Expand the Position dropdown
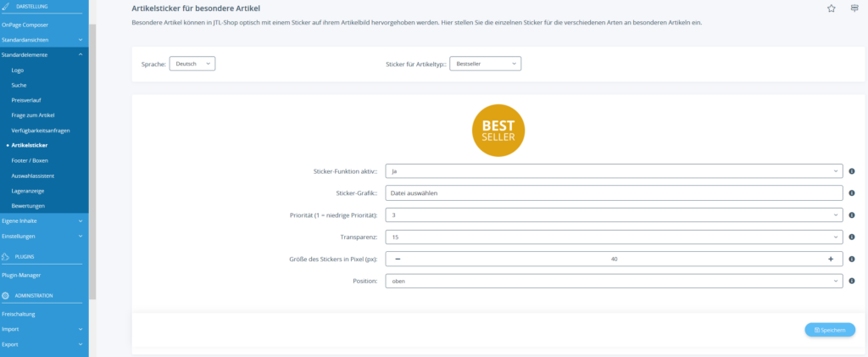 [614, 281]
